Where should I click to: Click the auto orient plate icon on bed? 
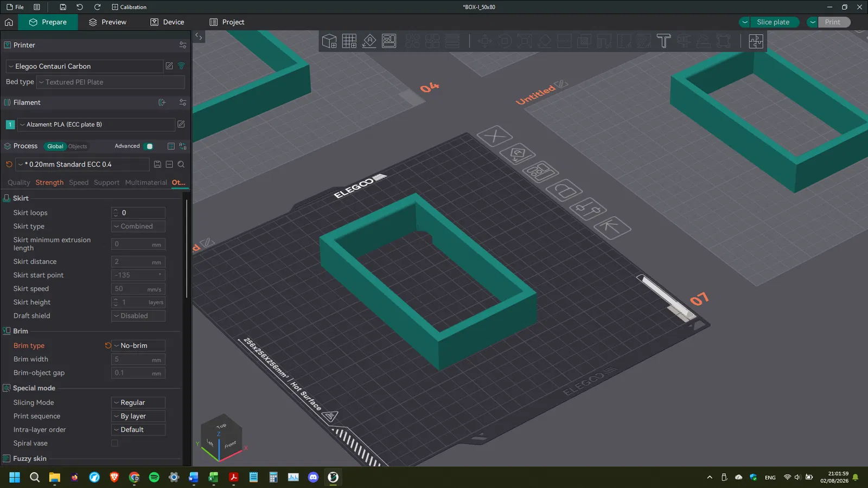(517, 154)
